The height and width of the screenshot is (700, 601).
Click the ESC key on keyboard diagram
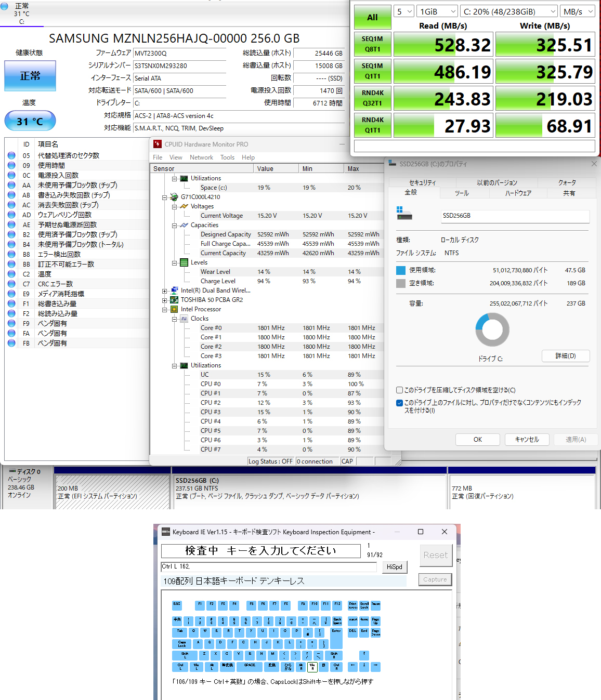coord(177,605)
